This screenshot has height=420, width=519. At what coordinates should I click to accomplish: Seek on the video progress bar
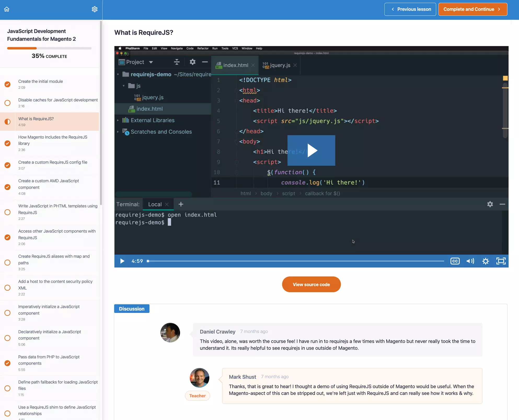pyautogui.click(x=295, y=261)
